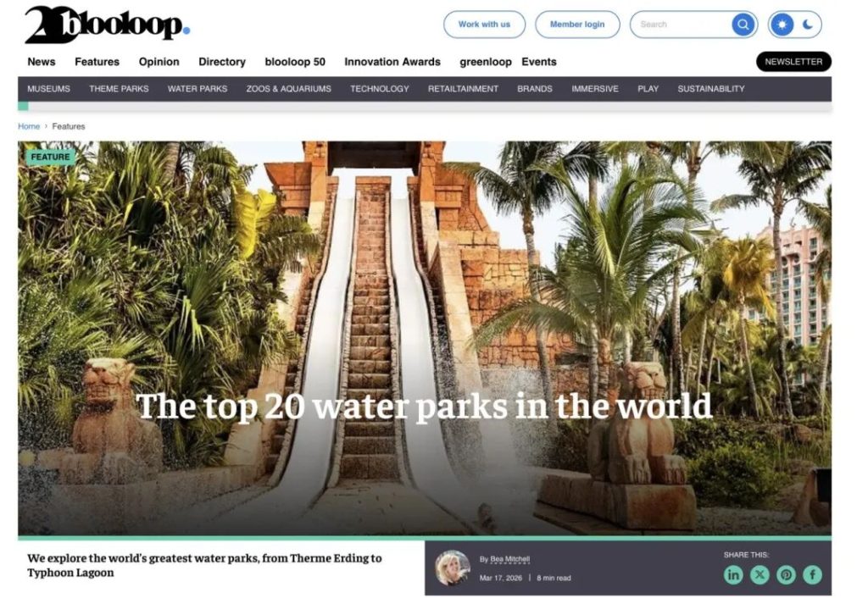Switch to light mode sun icon
The width and height of the screenshot is (868, 598).
782,25
